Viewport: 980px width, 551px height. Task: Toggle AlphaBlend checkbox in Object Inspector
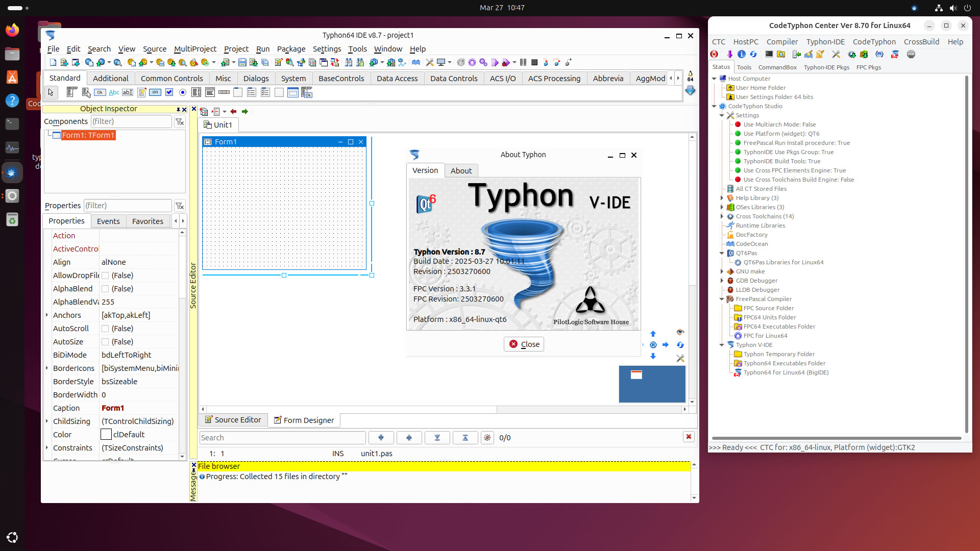tap(105, 289)
